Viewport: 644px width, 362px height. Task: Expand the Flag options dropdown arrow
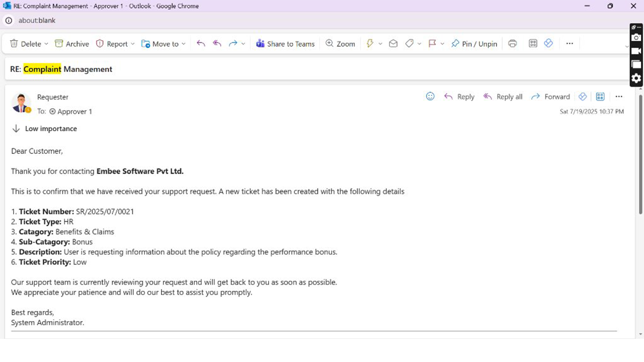pos(442,44)
